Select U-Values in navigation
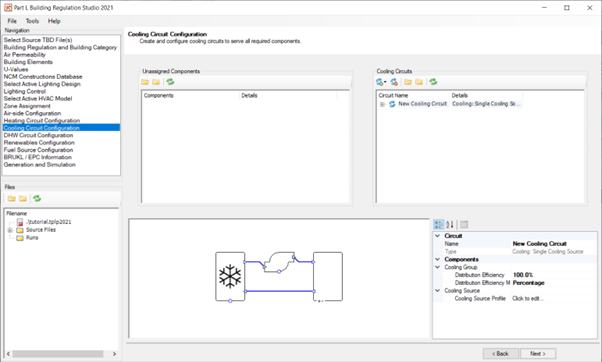The image size is (602, 362). point(16,69)
